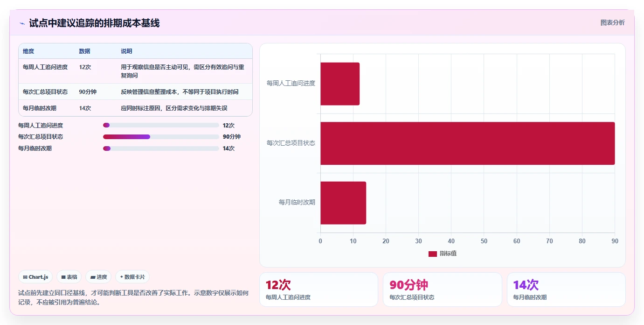This screenshot has width=644, height=325.
Task: Open the 12次 data card
Action: [319, 290]
